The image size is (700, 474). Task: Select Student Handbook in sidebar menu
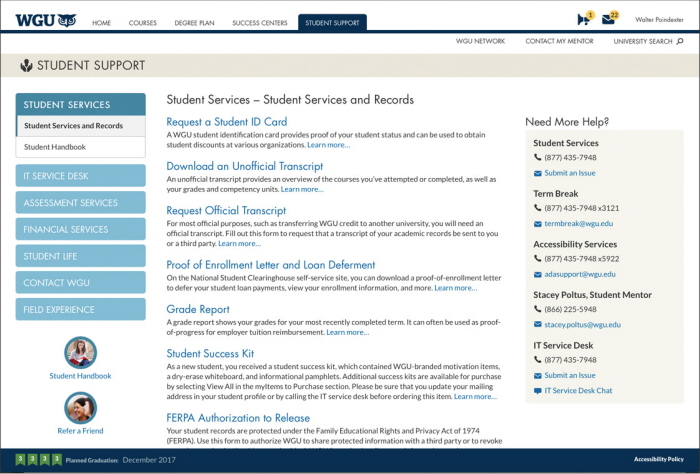pyautogui.click(x=80, y=147)
